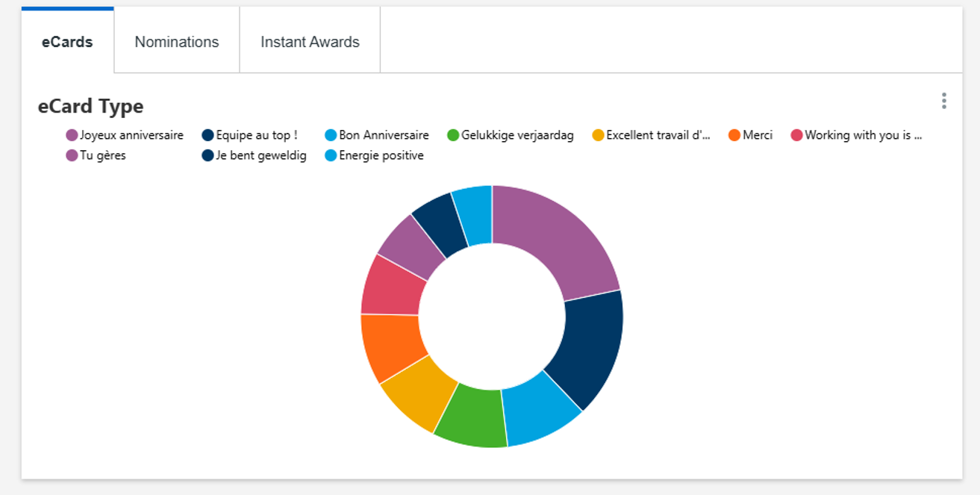980x495 pixels.
Task: Open the kebab options menu for eCard Type
Action: [x=944, y=101]
